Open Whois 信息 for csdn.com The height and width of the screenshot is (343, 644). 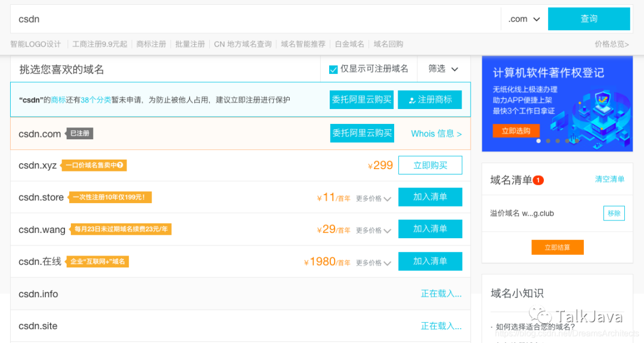[x=436, y=134]
